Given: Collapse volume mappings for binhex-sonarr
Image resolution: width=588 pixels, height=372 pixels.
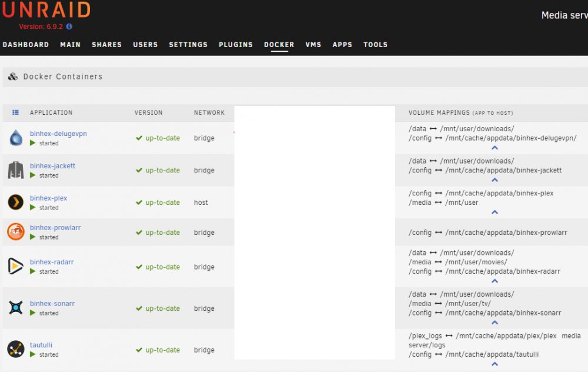Looking at the screenshot, I should [495, 323].
